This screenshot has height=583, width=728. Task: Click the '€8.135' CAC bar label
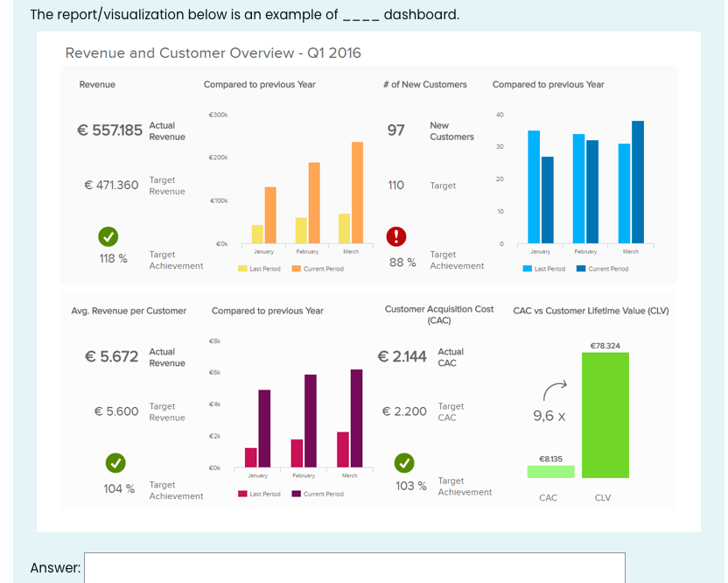550,459
